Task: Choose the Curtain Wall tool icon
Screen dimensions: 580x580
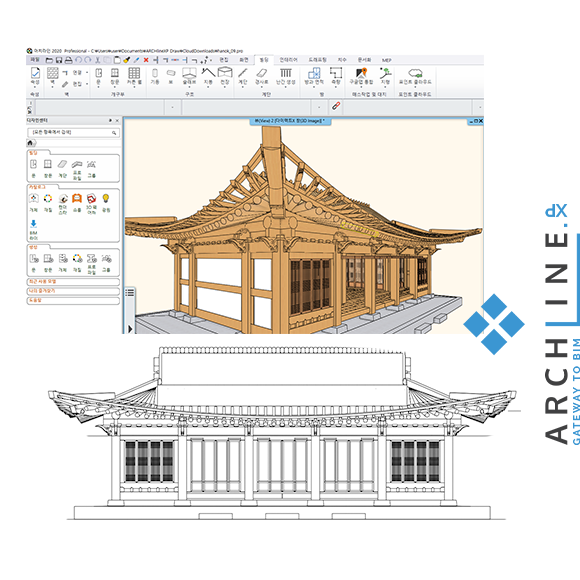Action: point(134,76)
